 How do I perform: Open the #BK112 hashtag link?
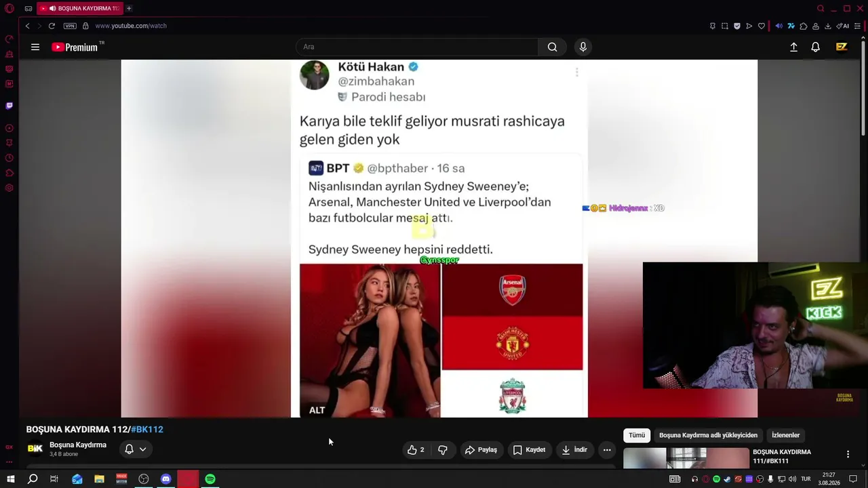(x=147, y=429)
